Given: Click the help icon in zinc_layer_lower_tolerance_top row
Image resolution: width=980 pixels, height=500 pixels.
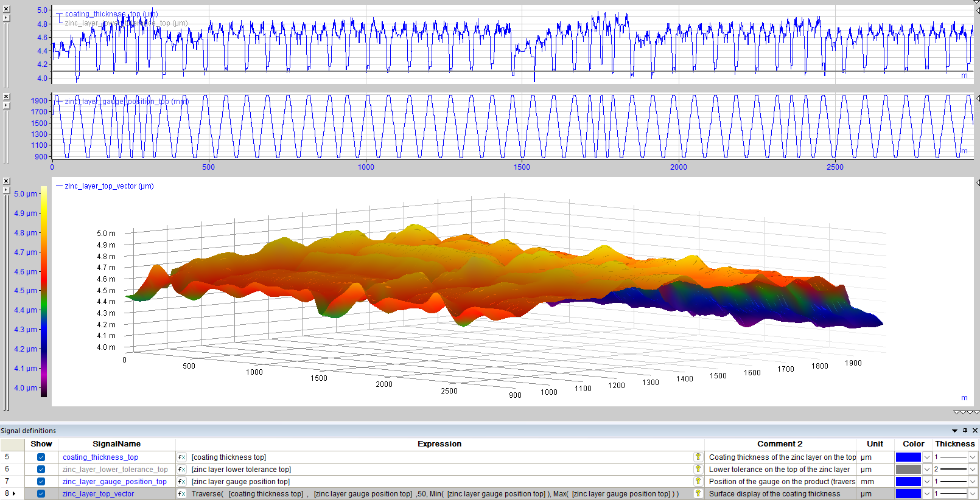Looking at the screenshot, I should 698,470.
